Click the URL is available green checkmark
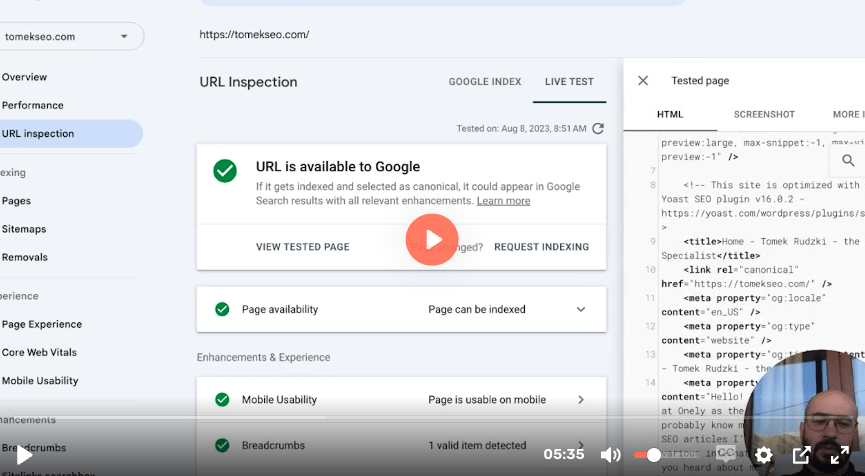Viewport: 865px width, 476px height. (225, 171)
